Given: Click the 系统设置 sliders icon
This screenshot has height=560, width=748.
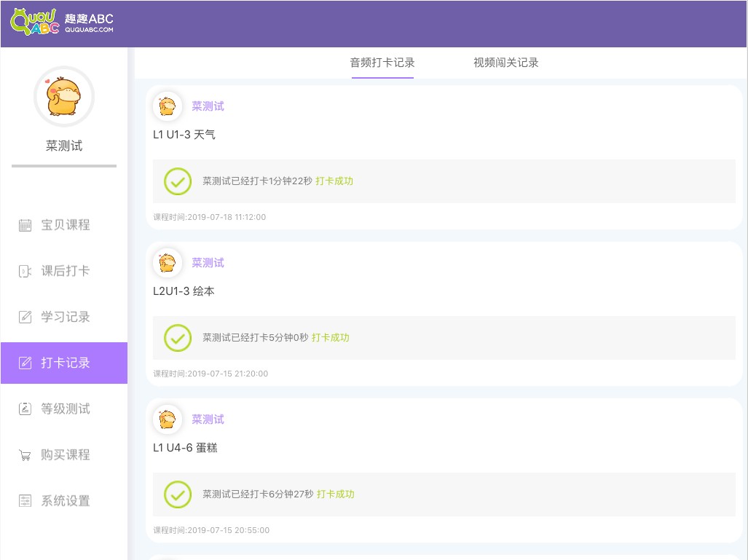Looking at the screenshot, I should click(x=25, y=501).
